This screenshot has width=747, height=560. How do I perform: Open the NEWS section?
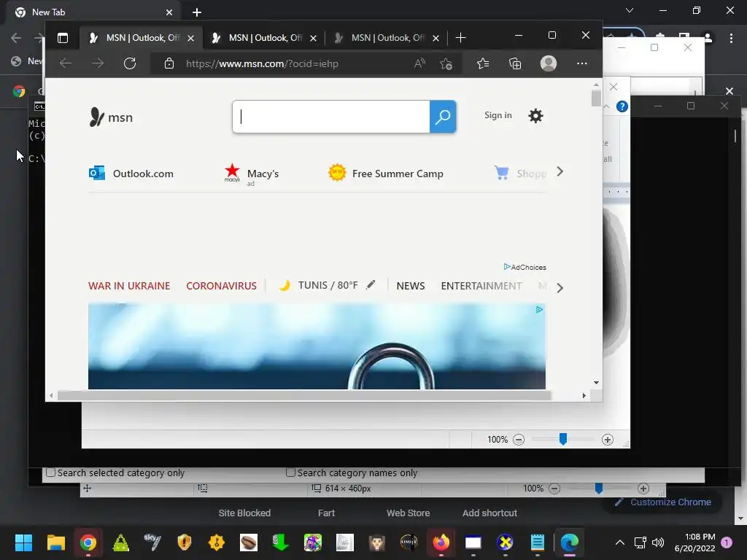point(410,286)
